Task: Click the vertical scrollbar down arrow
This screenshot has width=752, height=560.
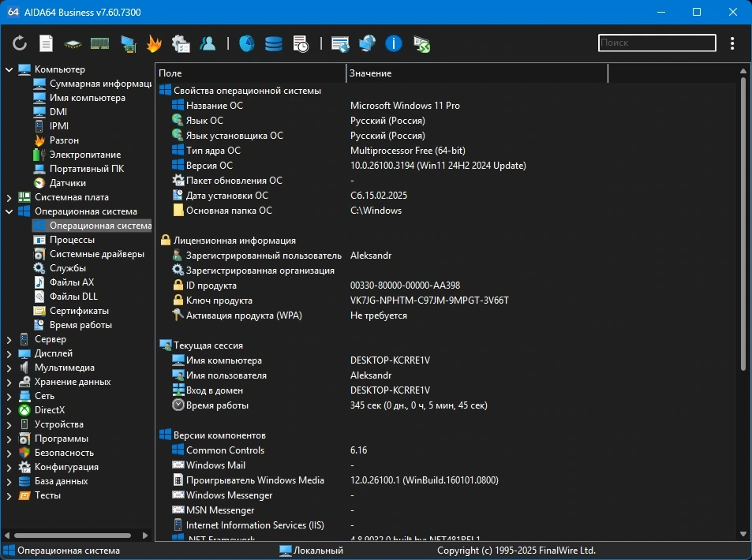Action: 743,534
